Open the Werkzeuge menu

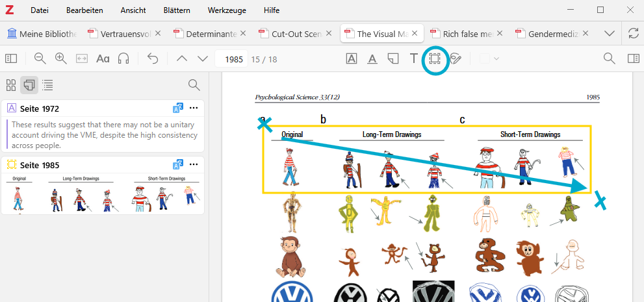(x=227, y=10)
